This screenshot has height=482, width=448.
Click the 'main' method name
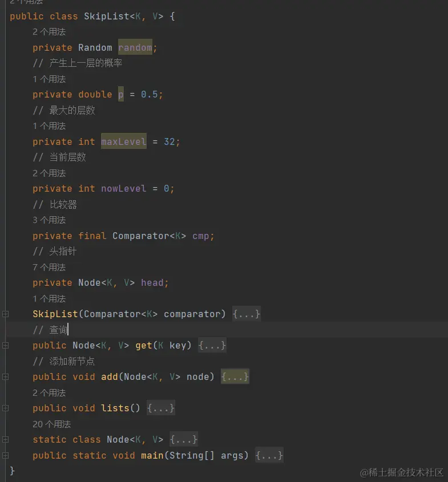tap(152, 455)
